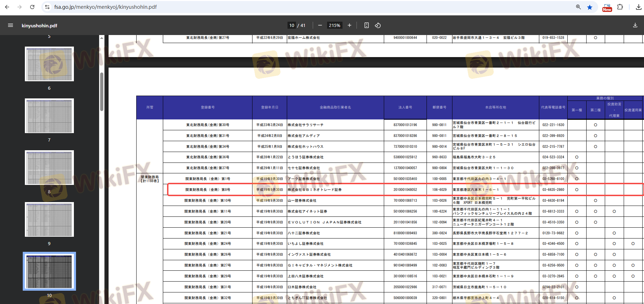Toggle the PDF sidebar hamburger menu

point(11,25)
